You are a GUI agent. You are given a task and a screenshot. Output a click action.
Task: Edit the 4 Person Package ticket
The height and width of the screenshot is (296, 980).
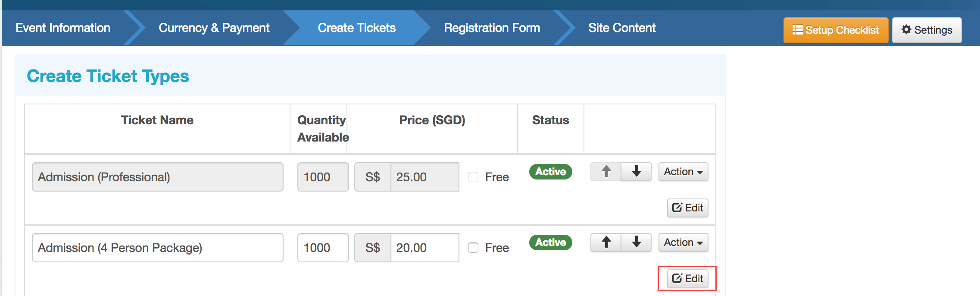tap(687, 279)
